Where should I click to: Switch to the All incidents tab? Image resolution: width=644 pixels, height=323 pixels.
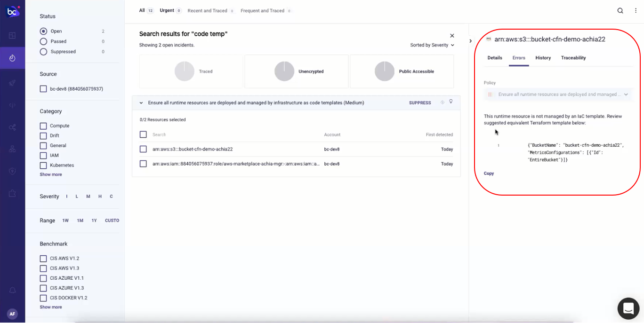[146, 10]
